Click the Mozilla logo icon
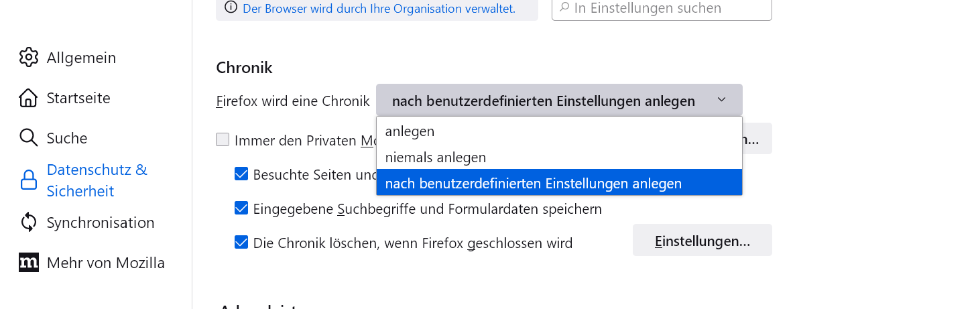This screenshot has width=980, height=309. coord(29,263)
